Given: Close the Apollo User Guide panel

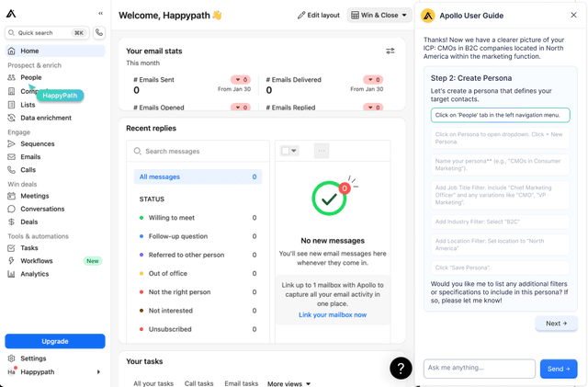Looking at the screenshot, I should [x=573, y=15].
